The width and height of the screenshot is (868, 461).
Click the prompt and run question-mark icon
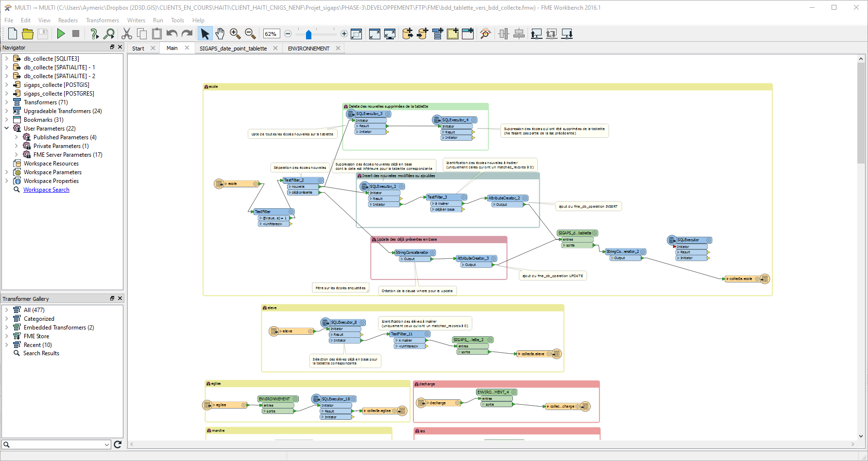(x=94, y=33)
